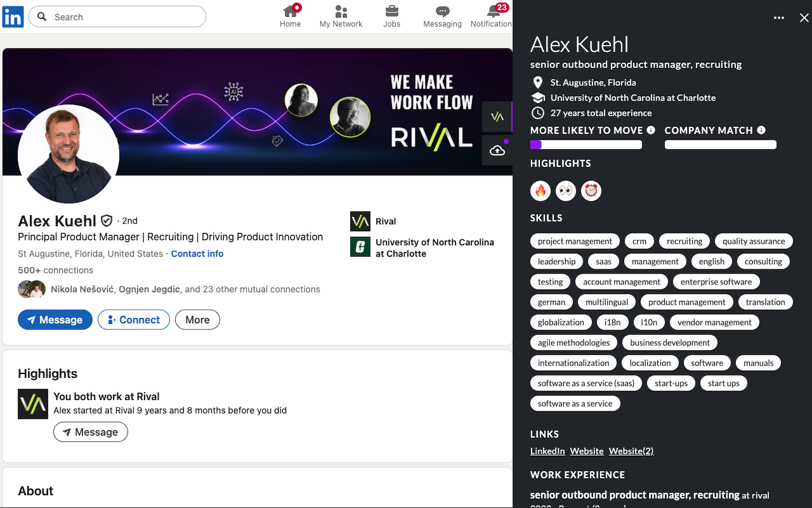Select the recruiting skill tag
The width and height of the screenshot is (812, 508).
click(684, 241)
